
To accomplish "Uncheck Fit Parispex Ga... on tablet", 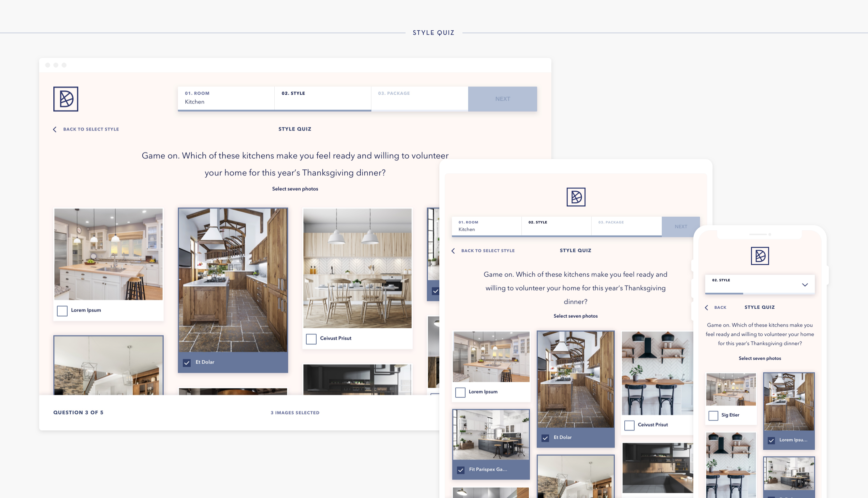I will pyautogui.click(x=461, y=470).
